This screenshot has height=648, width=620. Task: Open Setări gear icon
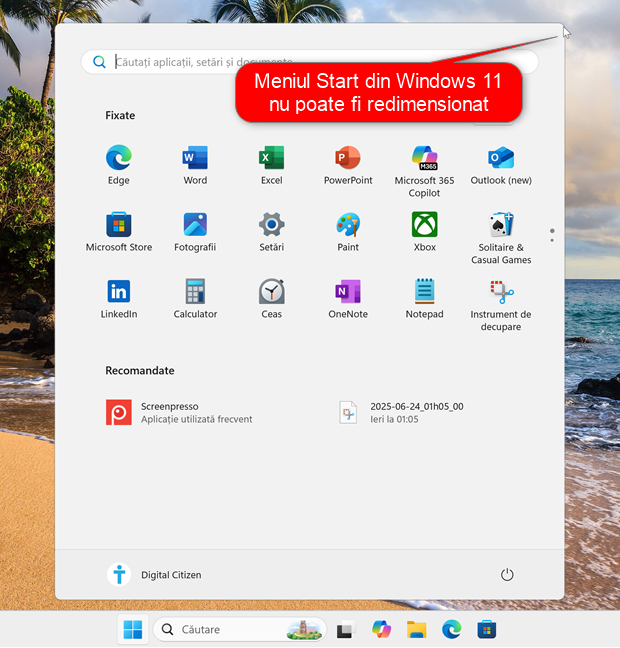pos(272,225)
